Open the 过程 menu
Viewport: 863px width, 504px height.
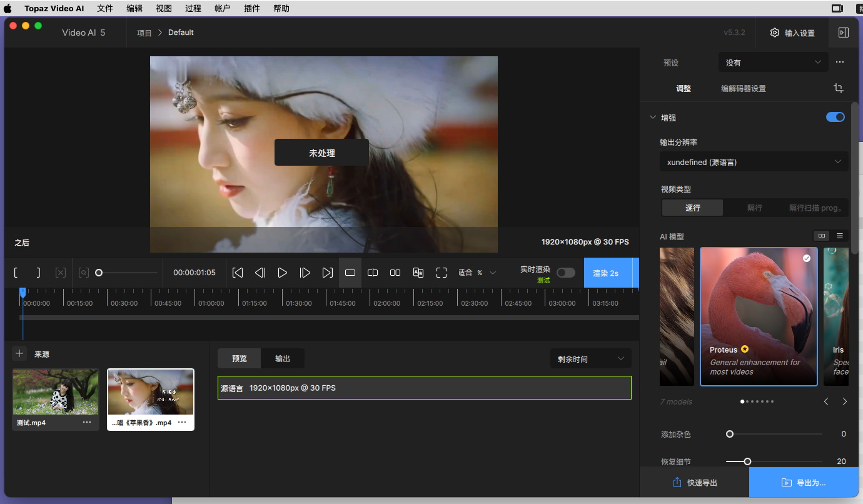pyautogui.click(x=193, y=8)
